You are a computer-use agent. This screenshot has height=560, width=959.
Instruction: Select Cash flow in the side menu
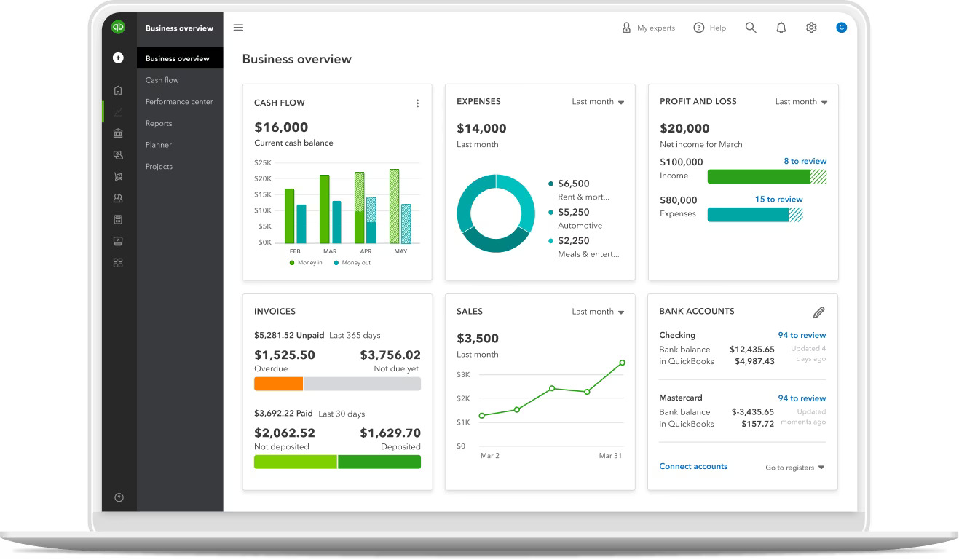[x=162, y=80]
